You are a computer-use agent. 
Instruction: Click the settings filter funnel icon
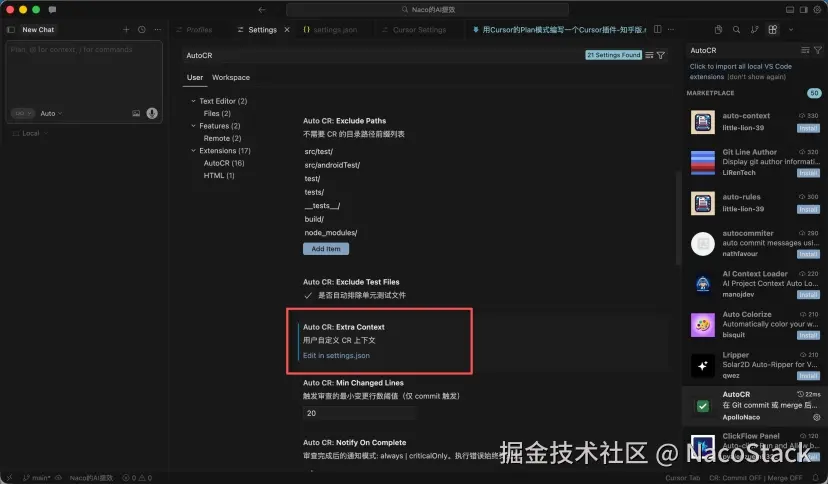[661, 55]
